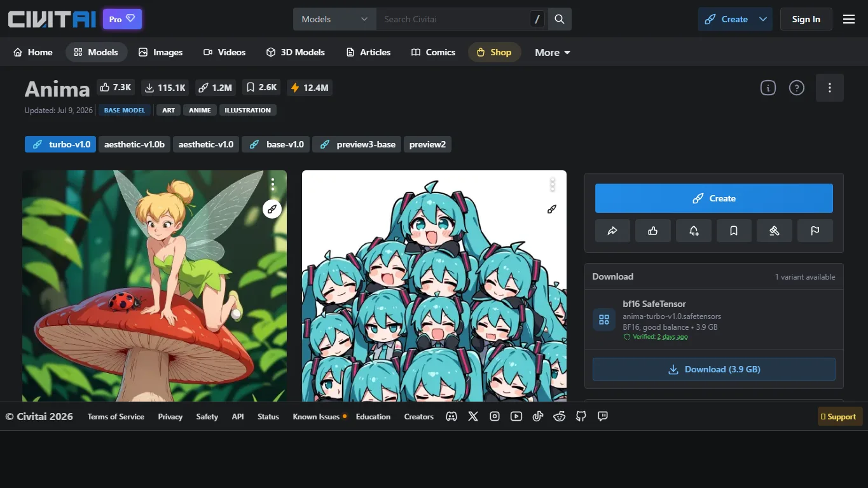Click the yellow Support button
Screen dimensions: 868x488
840,417
